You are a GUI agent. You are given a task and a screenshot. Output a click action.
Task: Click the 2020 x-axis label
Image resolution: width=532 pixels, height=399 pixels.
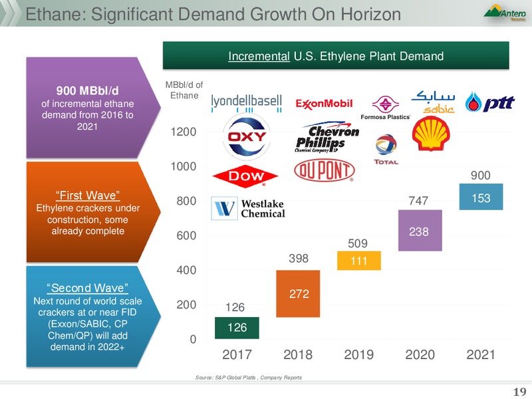point(420,354)
